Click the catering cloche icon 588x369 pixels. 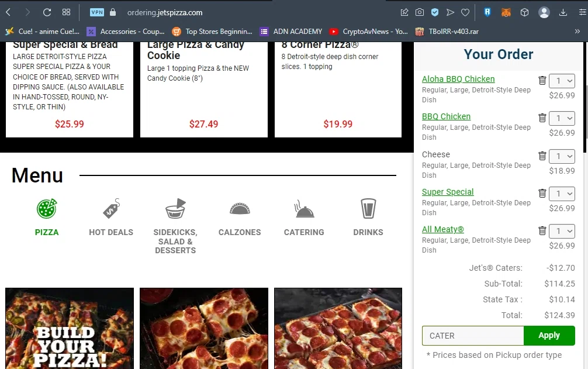tap(304, 209)
